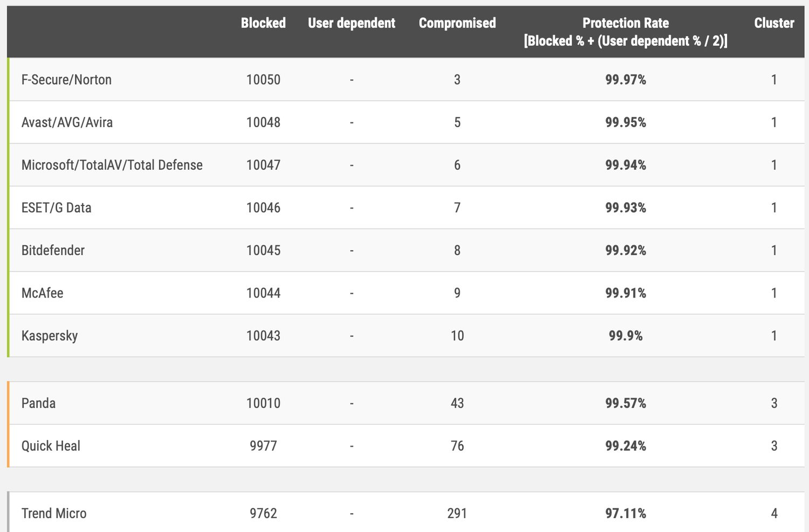Click the Kaspersky vendor name

point(49,336)
